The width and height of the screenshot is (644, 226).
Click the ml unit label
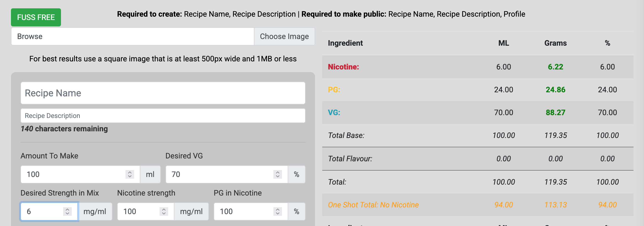click(150, 174)
